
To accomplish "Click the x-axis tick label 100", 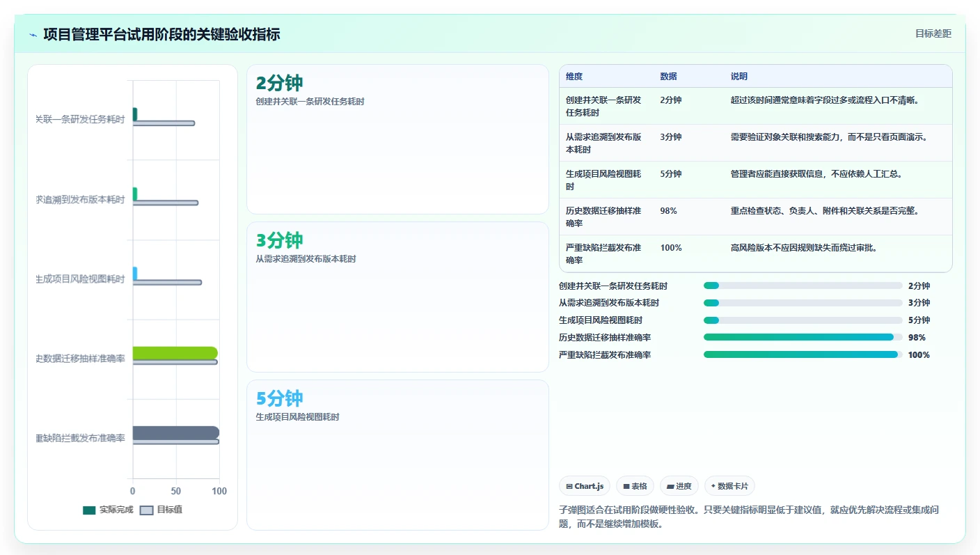I will [219, 491].
